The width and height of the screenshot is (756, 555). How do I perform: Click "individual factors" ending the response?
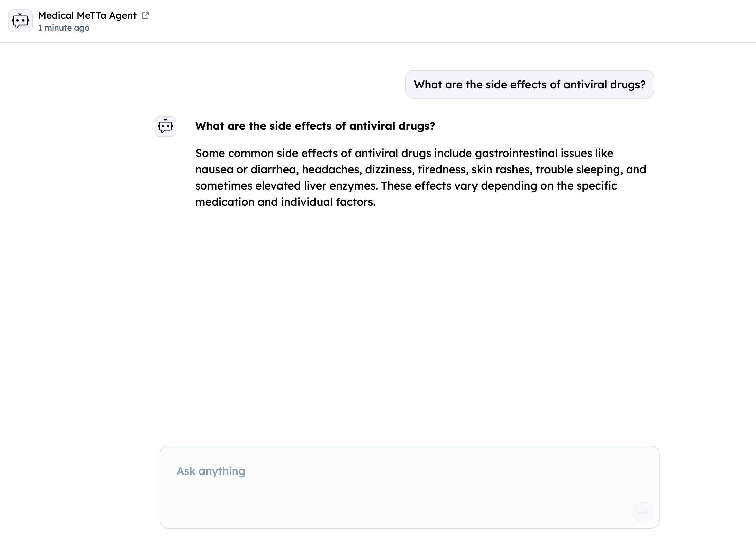pos(328,202)
